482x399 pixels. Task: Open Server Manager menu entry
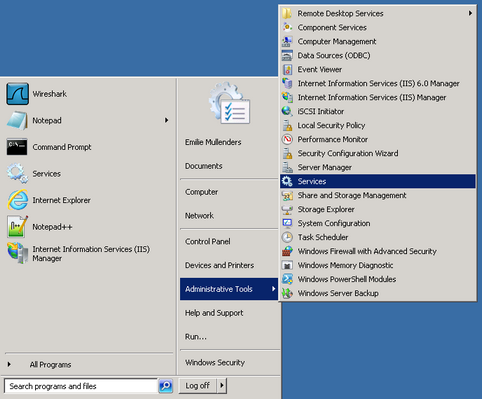[x=378, y=167]
